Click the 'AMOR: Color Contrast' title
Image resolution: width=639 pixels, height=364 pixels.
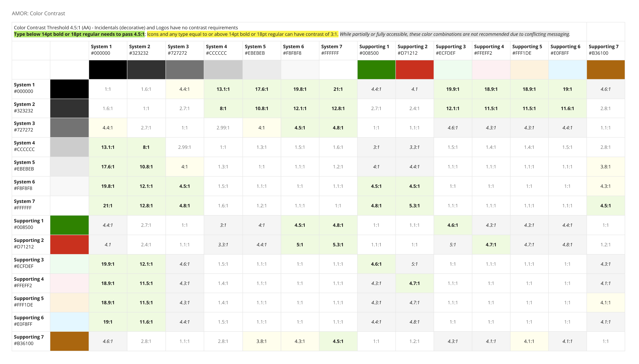click(x=39, y=13)
